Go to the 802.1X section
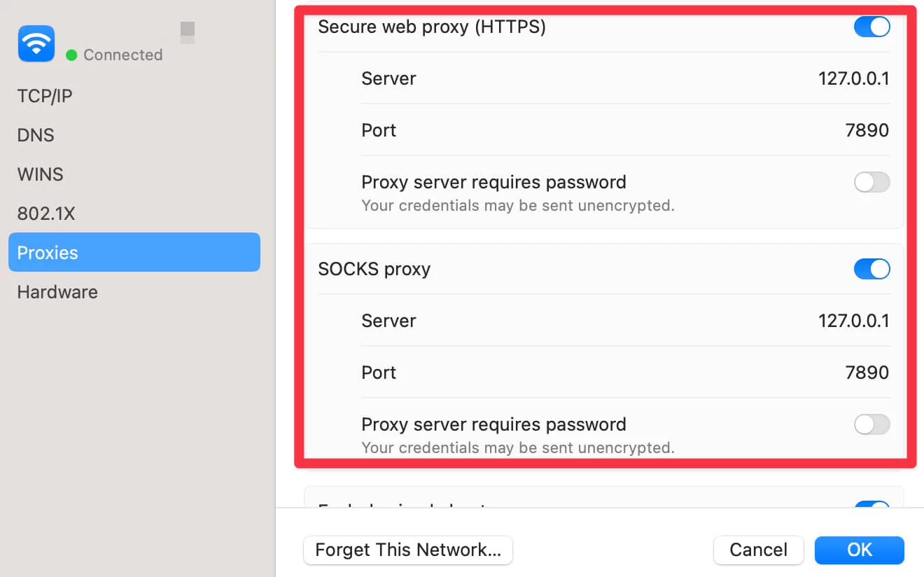This screenshot has width=924, height=577. 46,214
